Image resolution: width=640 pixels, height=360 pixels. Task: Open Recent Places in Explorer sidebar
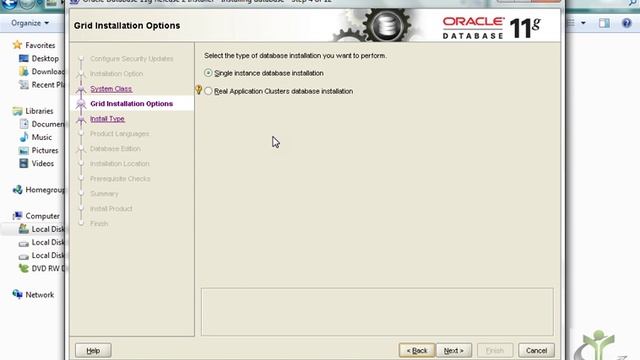click(48, 84)
